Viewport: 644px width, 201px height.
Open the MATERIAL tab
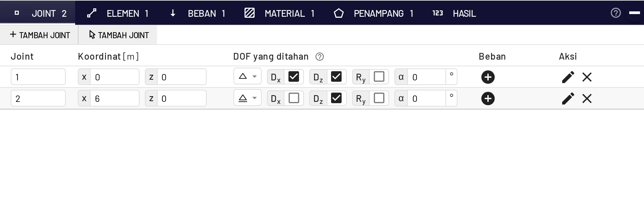click(x=280, y=13)
